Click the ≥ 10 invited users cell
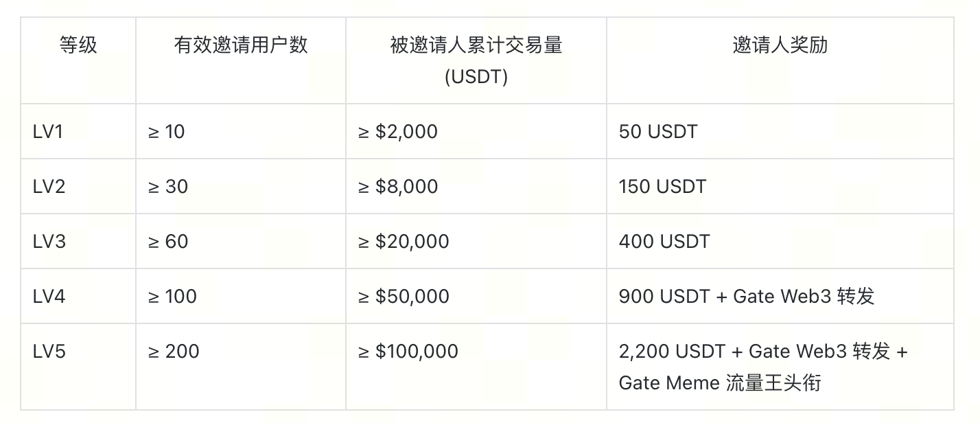Screen dimensions: 980x423 tap(166, 132)
